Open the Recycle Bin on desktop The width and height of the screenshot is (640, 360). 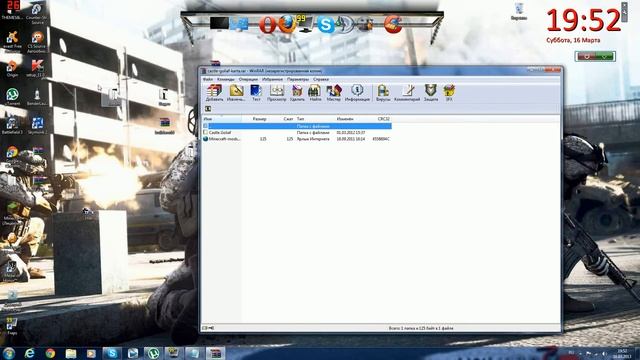tap(519, 11)
